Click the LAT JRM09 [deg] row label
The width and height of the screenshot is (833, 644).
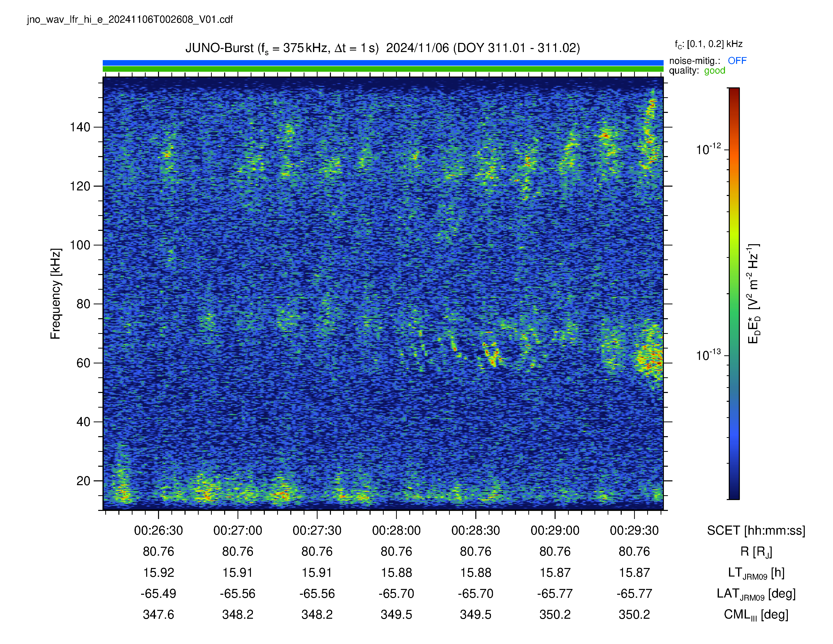(756, 594)
